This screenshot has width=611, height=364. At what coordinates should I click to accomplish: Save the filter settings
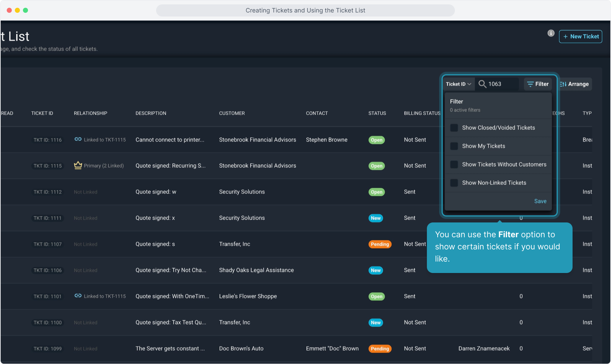pyautogui.click(x=540, y=201)
